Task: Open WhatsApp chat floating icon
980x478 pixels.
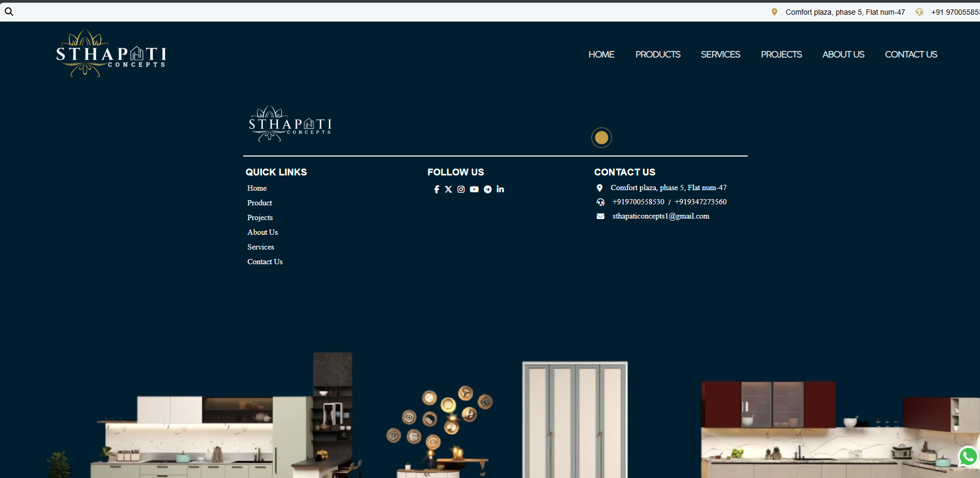Action: pos(968,456)
